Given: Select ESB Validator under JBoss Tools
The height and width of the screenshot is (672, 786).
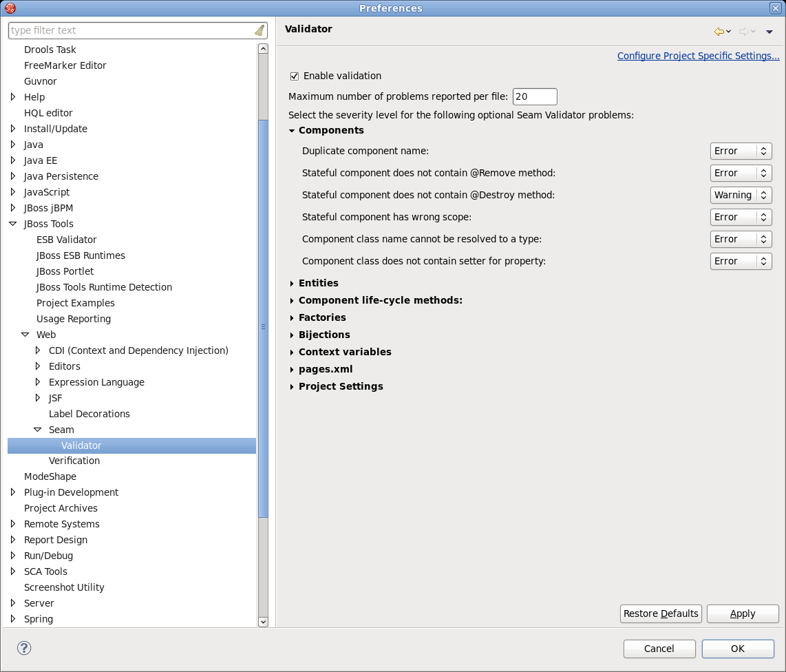Looking at the screenshot, I should click(67, 240).
